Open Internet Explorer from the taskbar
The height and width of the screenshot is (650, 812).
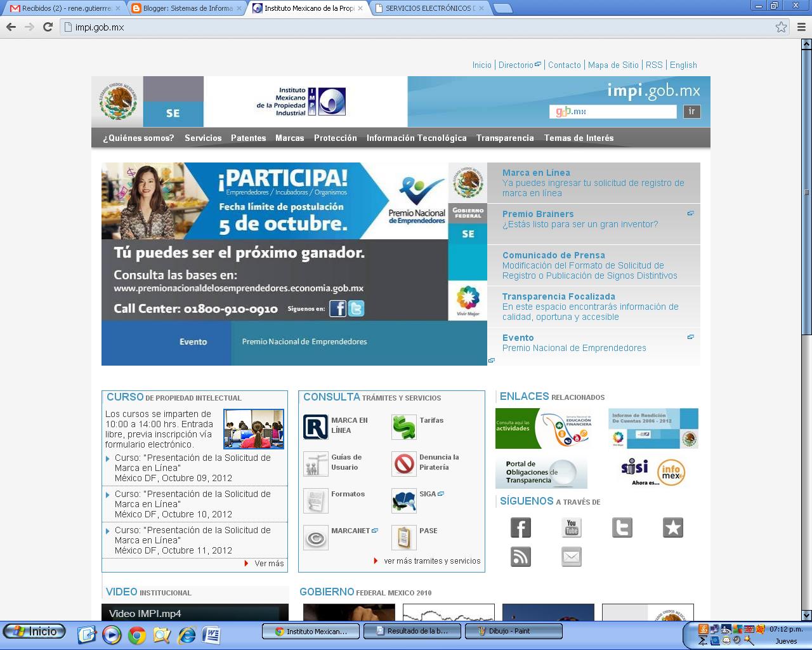pos(187,634)
